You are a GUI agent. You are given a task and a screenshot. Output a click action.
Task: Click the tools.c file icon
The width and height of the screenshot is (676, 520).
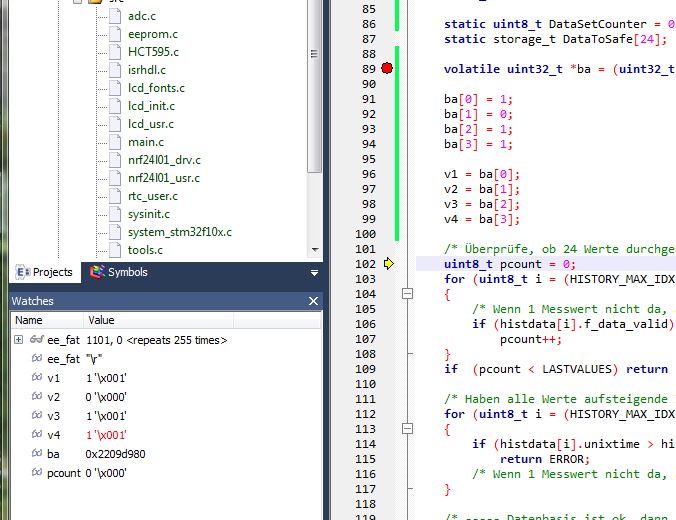(115, 250)
